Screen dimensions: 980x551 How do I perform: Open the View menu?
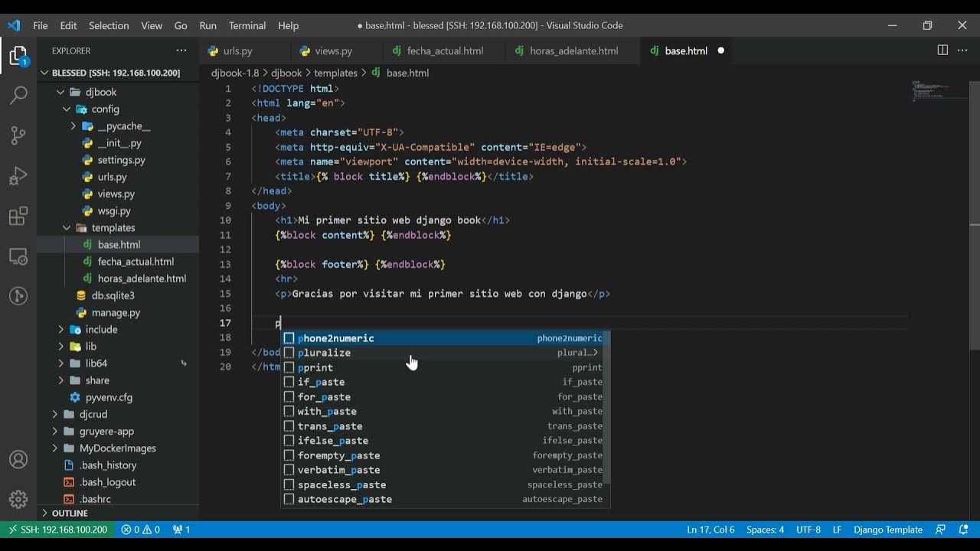tap(152, 25)
